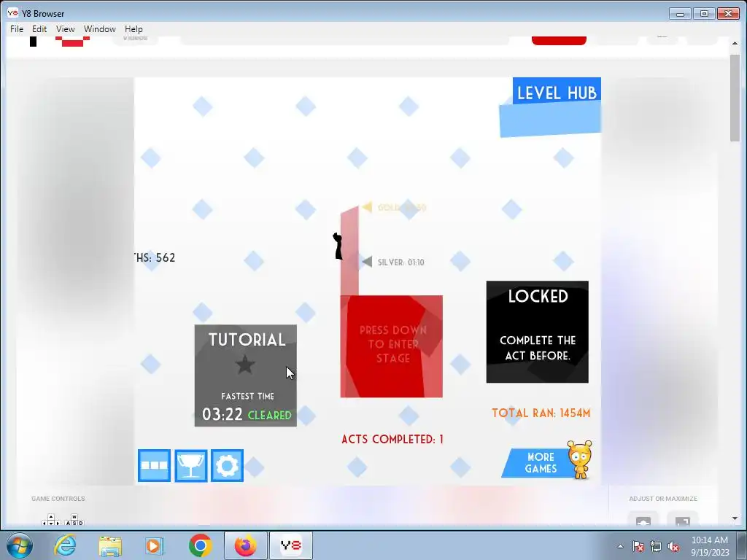Click the silver time flag marker
Image resolution: width=747 pixels, height=560 pixels.
click(367, 262)
